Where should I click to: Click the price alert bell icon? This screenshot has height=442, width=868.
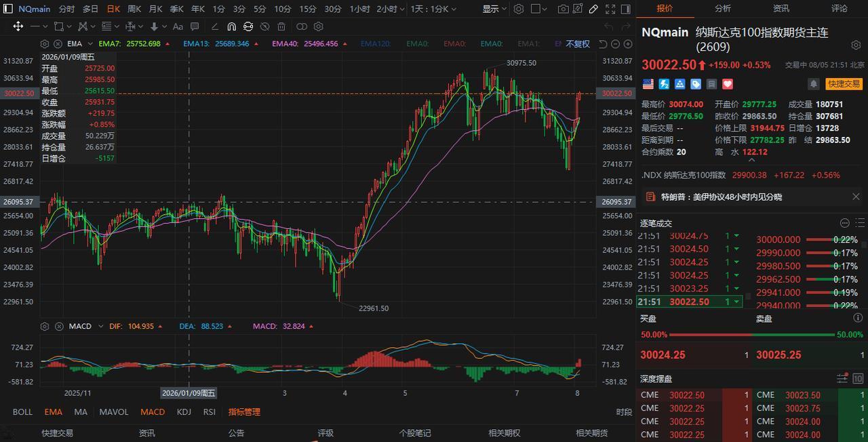pyautogui.click(x=813, y=84)
